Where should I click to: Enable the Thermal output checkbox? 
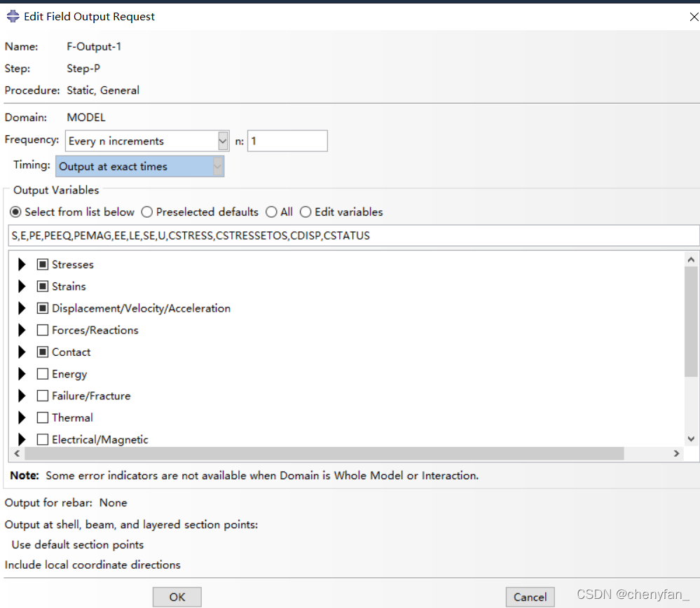[43, 418]
